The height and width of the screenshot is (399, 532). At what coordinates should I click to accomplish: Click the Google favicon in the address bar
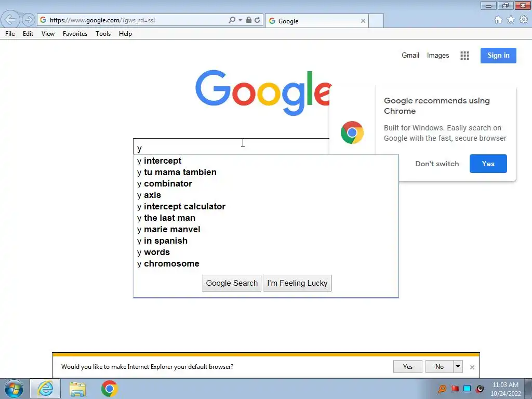[43, 20]
